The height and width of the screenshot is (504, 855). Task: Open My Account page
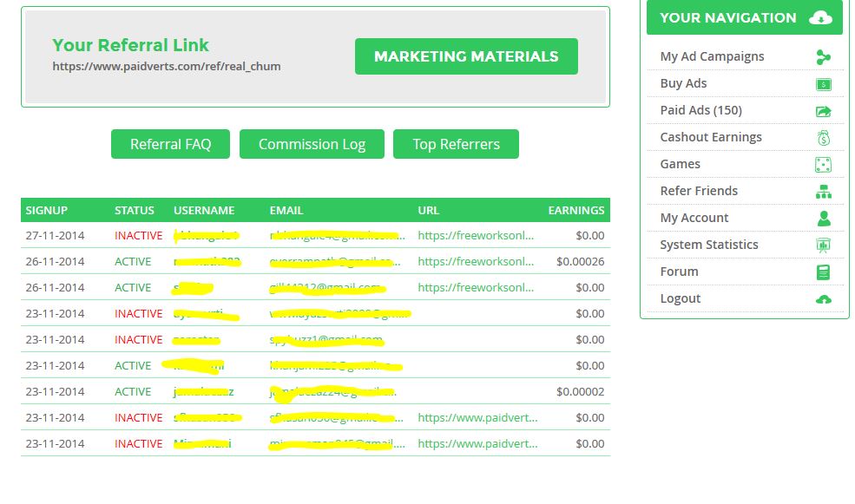tap(694, 218)
